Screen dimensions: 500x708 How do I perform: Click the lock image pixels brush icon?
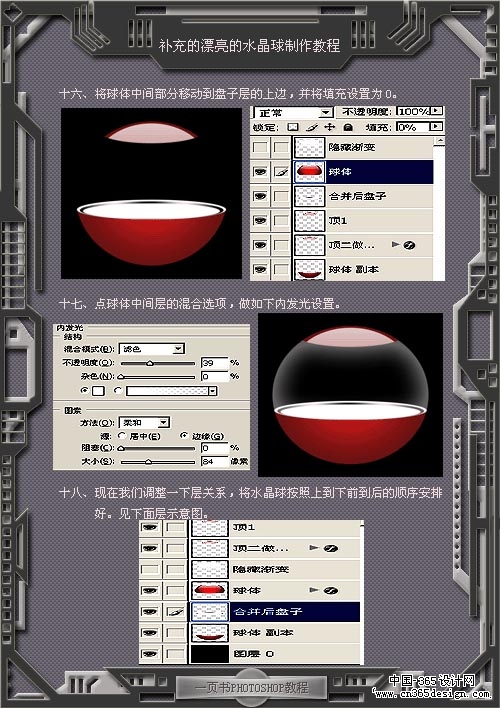(x=312, y=127)
